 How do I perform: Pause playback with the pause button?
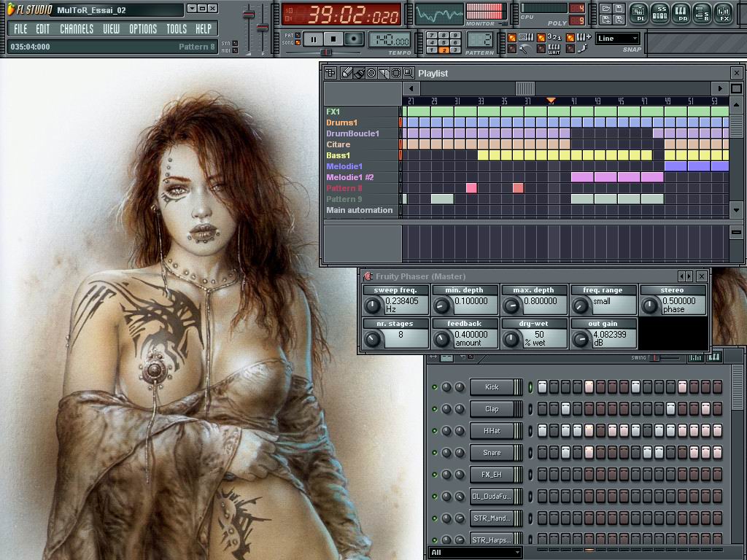pyautogui.click(x=314, y=39)
